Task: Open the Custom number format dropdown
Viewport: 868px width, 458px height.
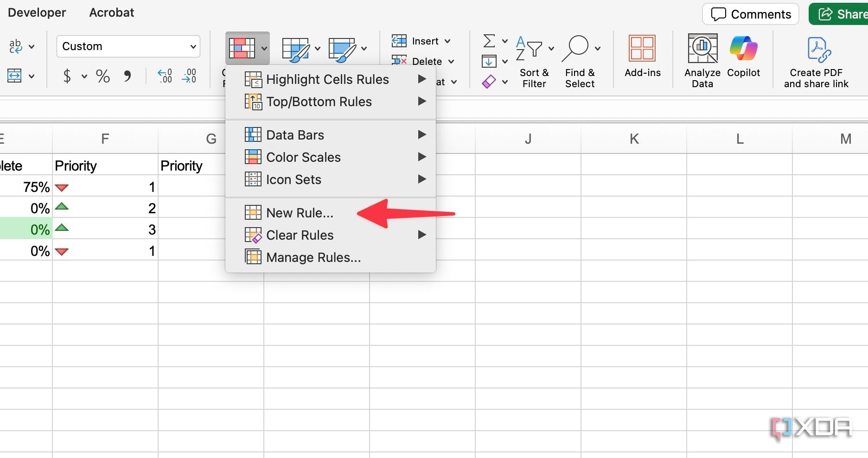Action: 128,46
